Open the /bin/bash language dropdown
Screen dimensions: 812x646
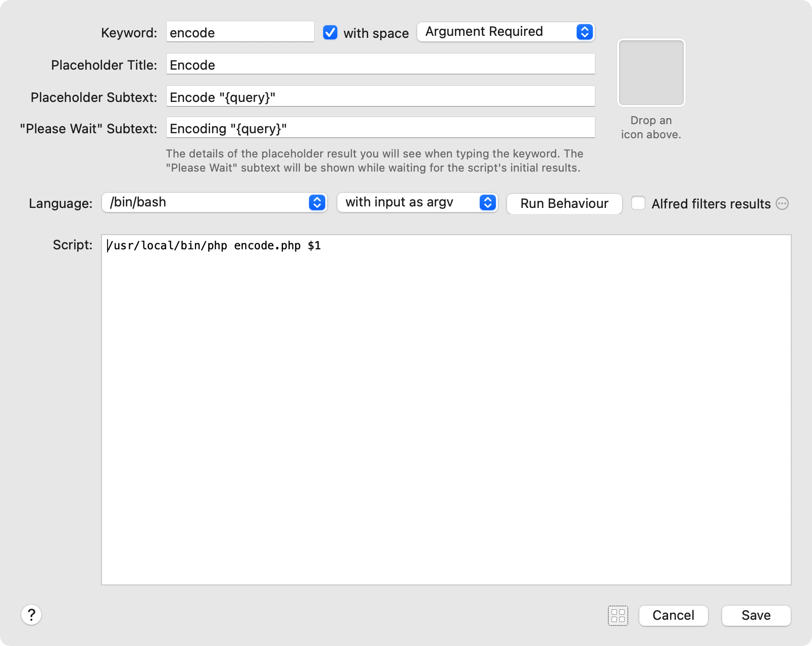pyautogui.click(x=215, y=202)
